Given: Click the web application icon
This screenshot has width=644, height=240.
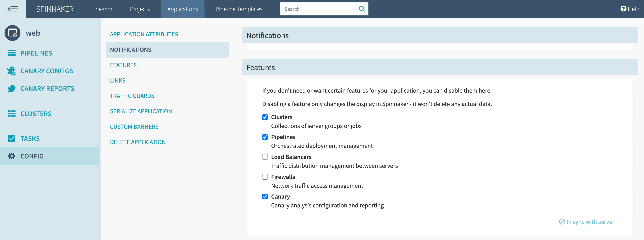Looking at the screenshot, I should [12, 33].
